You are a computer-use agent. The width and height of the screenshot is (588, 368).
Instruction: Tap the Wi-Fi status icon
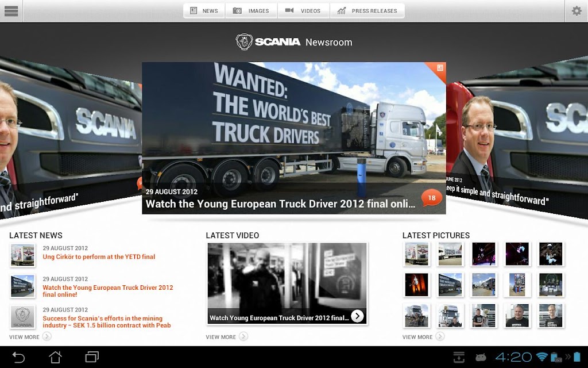pyautogui.click(x=541, y=356)
